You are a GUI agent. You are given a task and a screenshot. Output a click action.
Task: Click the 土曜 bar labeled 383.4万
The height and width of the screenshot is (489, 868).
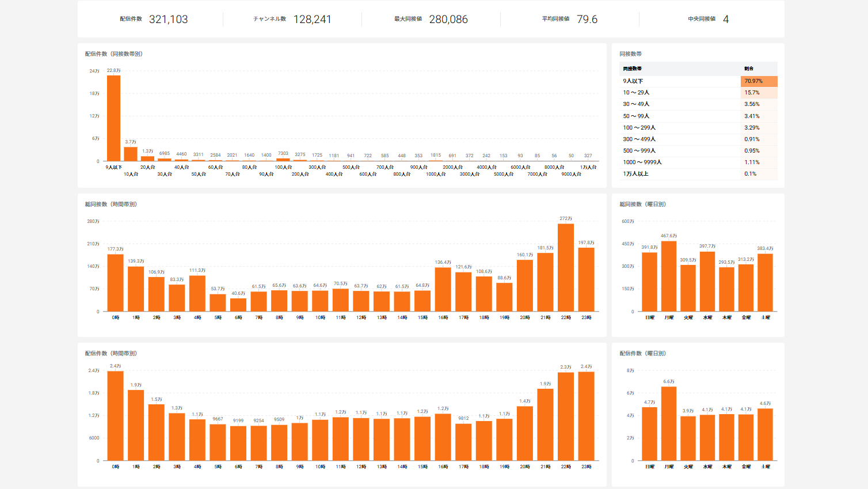pyautogui.click(x=765, y=282)
